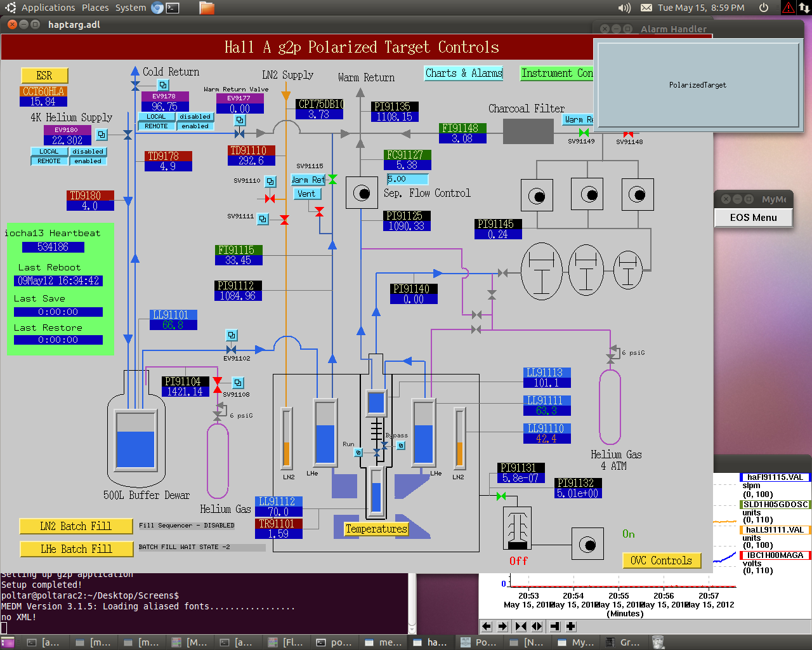Screen dimensions: 812x650
Task: Click the EOS Menu button
Action: coord(753,217)
